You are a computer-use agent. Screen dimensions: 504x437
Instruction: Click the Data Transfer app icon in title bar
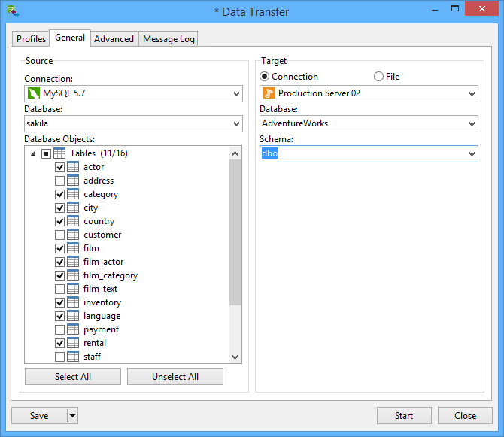pyautogui.click(x=13, y=12)
